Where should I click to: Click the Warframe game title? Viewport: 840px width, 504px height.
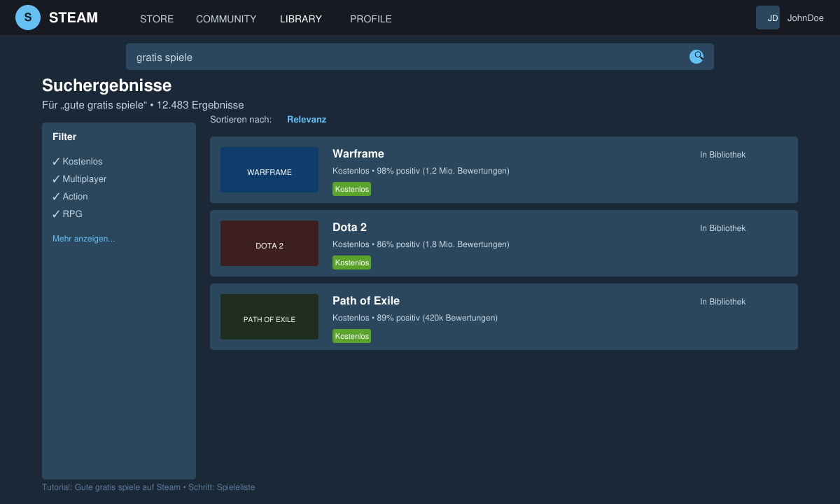[358, 154]
